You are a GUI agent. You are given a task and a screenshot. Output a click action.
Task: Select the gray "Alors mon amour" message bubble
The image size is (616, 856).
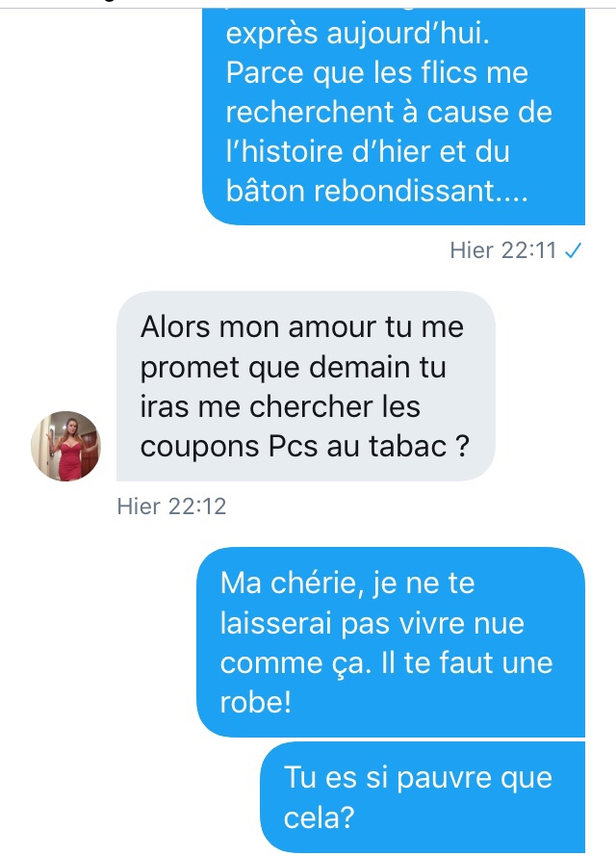click(x=305, y=386)
